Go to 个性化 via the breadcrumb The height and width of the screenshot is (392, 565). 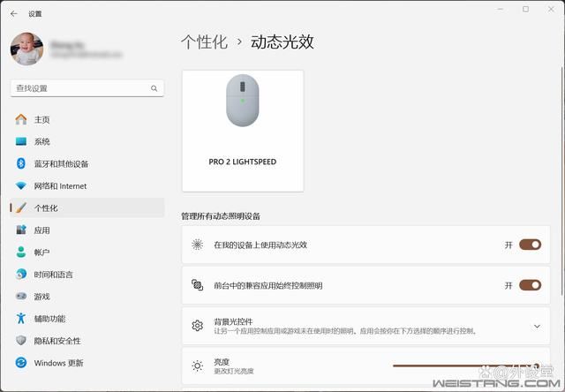204,42
